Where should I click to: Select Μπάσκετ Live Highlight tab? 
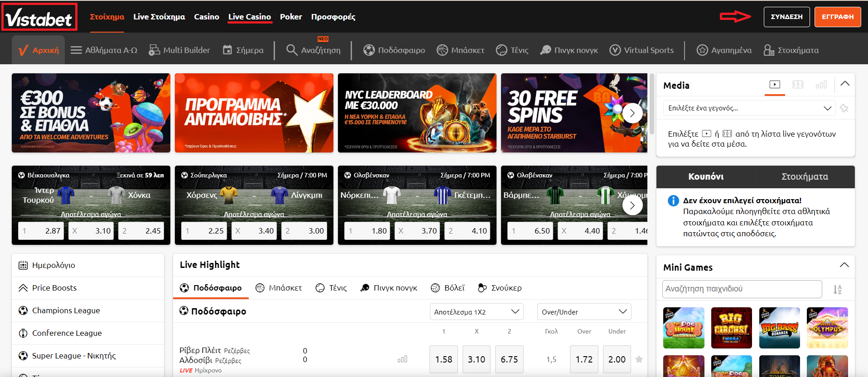click(279, 288)
